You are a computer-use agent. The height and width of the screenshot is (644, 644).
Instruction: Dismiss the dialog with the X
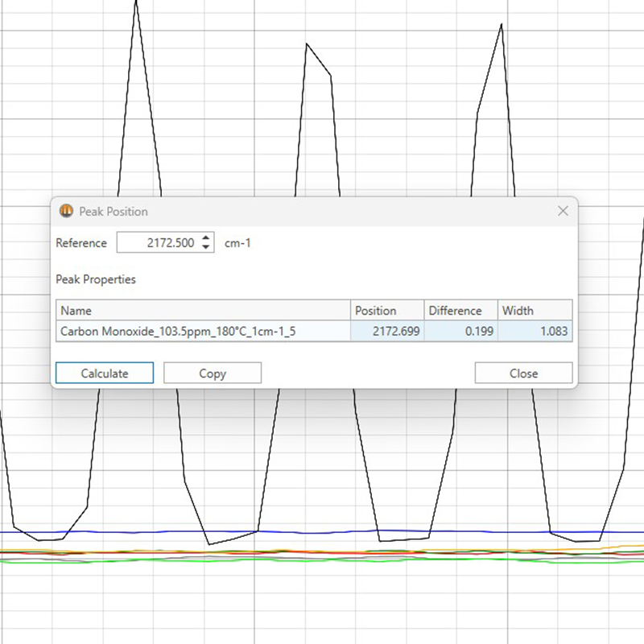pyautogui.click(x=563, y=211)
